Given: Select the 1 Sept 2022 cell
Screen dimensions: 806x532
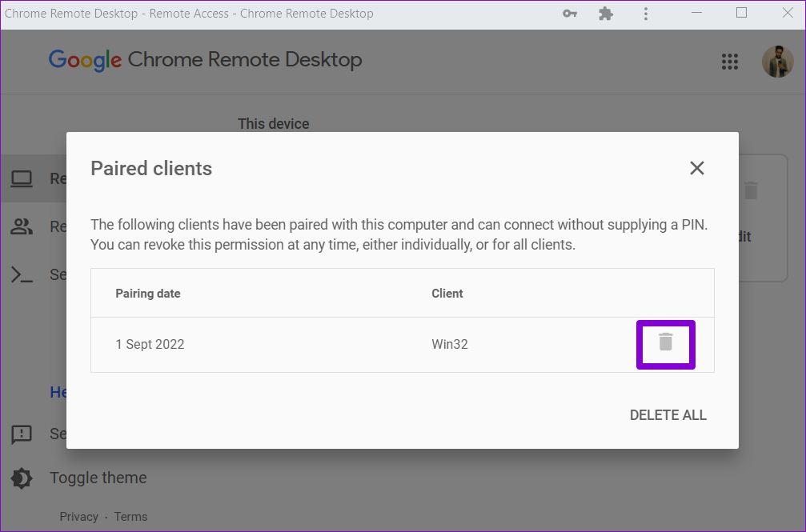Looking at the screenshot, I should click(x=150, y=344).
